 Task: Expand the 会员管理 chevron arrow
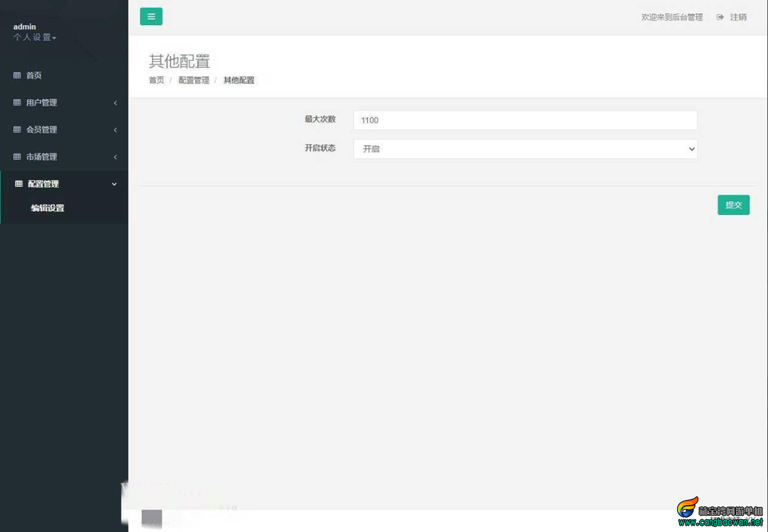click(x=115, y=130)
